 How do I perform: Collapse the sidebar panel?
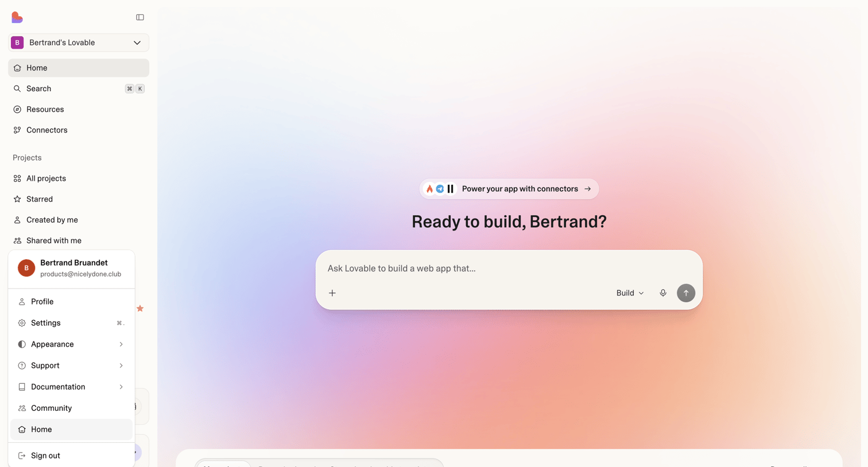coord(140,17)
